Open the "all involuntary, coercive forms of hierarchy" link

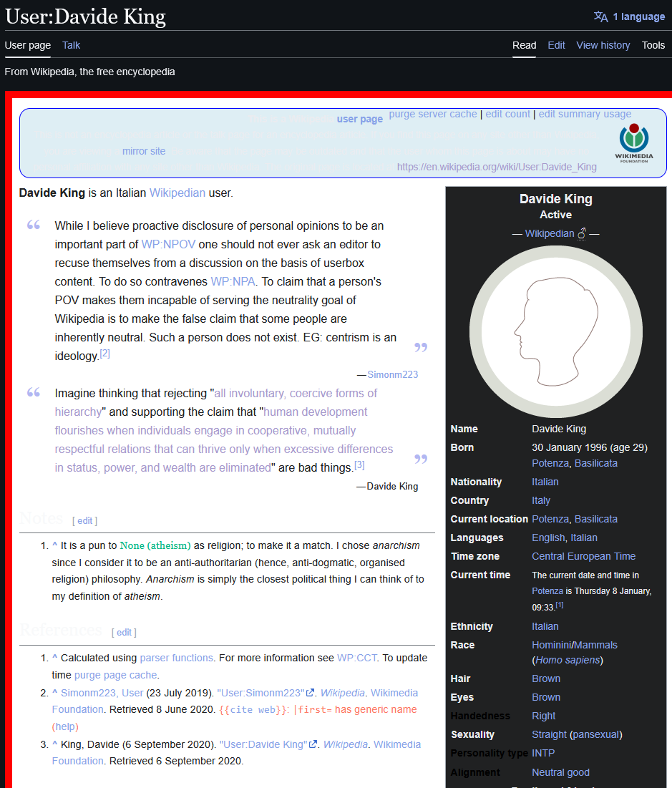pyautogui.click(x=216, y=402)
